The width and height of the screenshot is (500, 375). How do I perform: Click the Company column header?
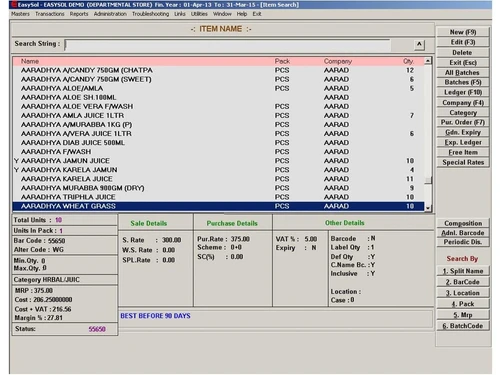[338, 61]
